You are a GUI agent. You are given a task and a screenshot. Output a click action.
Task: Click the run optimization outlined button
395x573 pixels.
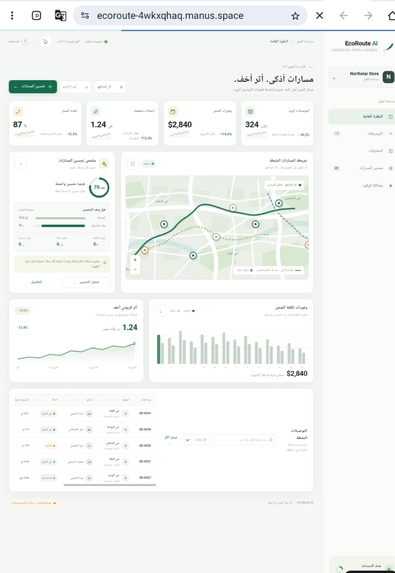pyautogui.click(x=86, y=282)
